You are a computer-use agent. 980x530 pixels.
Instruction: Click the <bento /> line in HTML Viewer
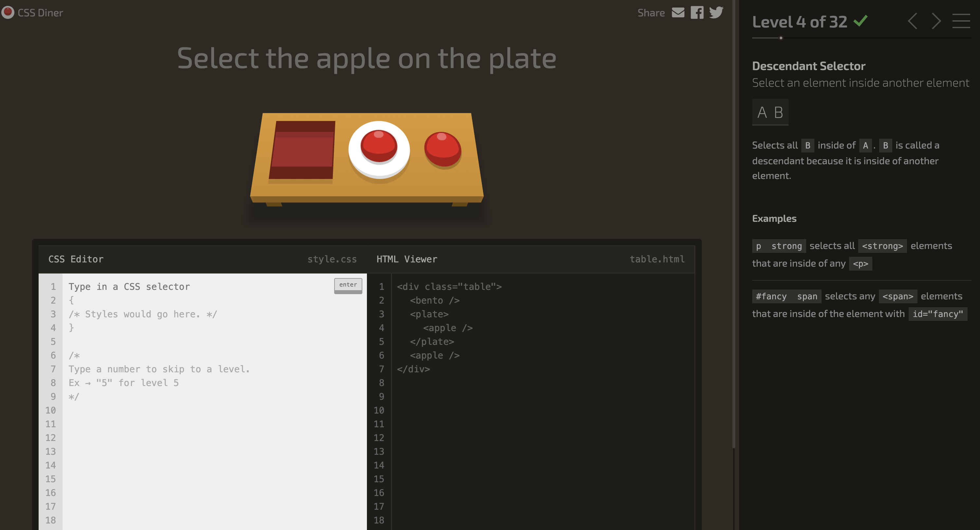[x=434, y=300]
